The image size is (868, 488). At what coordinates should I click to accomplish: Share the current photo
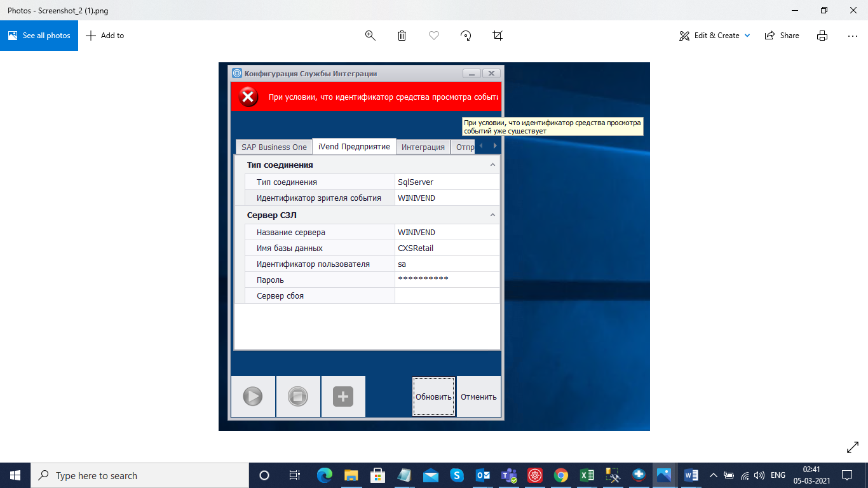[x=782, y=36]
